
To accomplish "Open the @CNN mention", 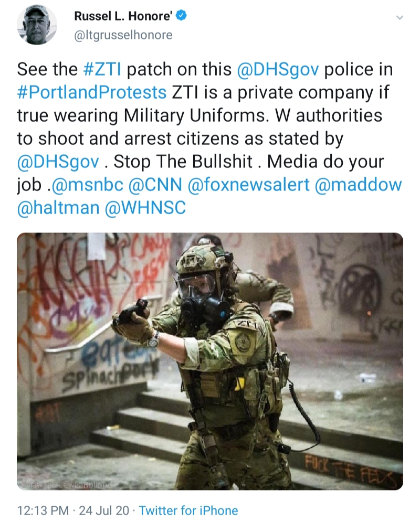I will click(x=155, y=185).
